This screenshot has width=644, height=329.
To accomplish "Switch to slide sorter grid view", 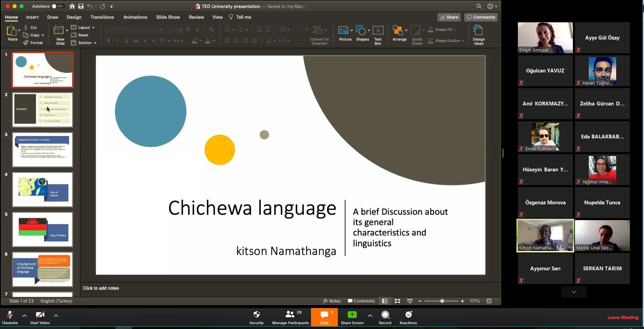I will [x=397, y=301].
